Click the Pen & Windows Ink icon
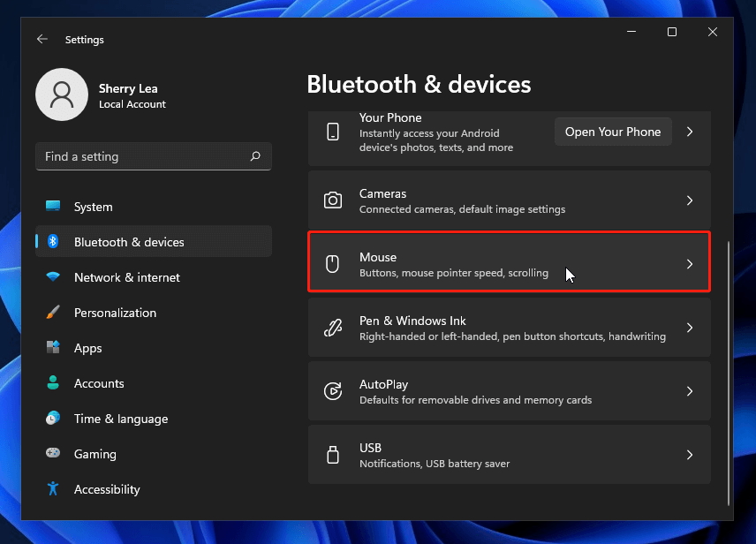Screen dimensions: 756x544 pos(333,328)
